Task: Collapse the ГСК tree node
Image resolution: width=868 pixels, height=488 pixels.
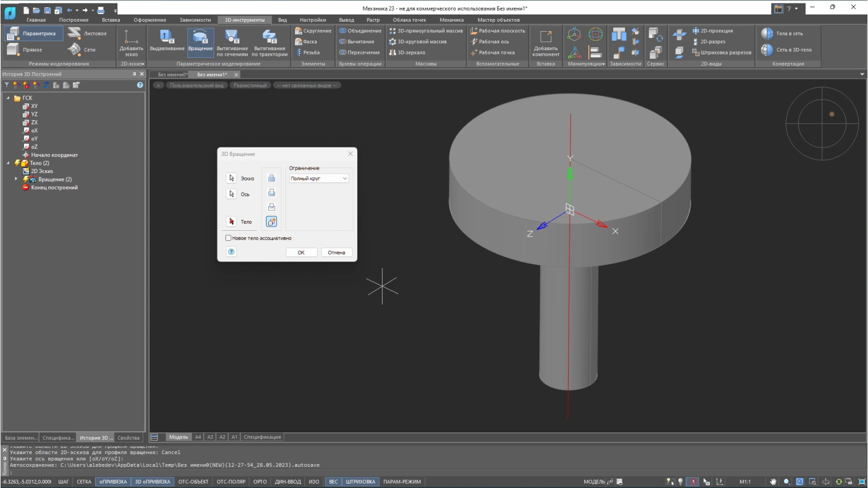Action: 8,98
